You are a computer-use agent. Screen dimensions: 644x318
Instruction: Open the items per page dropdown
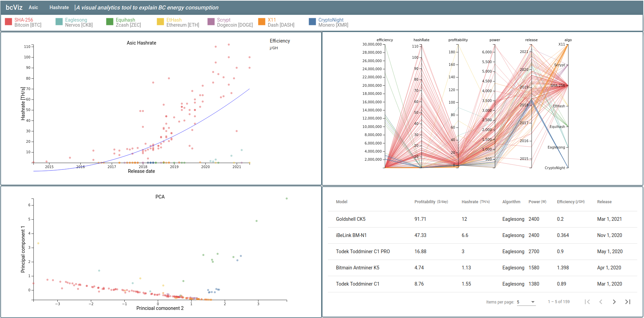coord(526,302)
